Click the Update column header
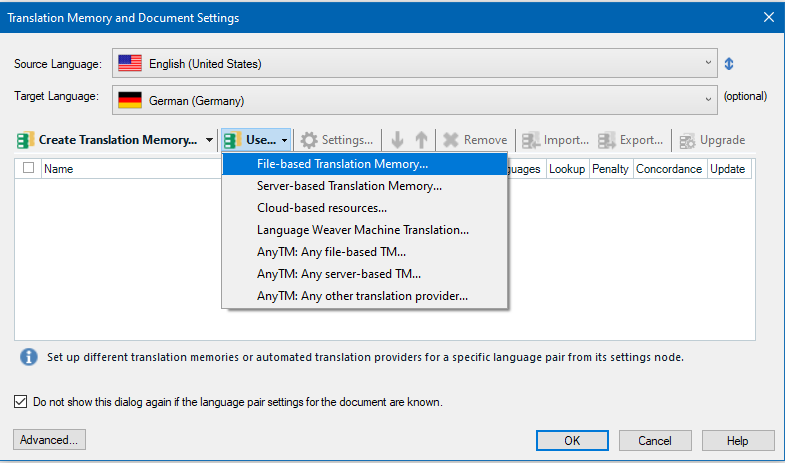This screenshot has width=785, height=463. pyautogui.click(x=728, y=169)
